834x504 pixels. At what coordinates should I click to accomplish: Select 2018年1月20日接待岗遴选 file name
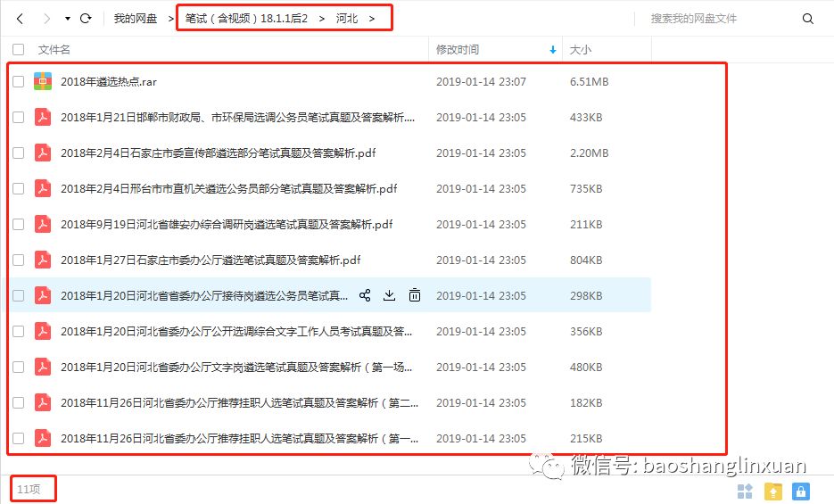[x=204, y=295]
